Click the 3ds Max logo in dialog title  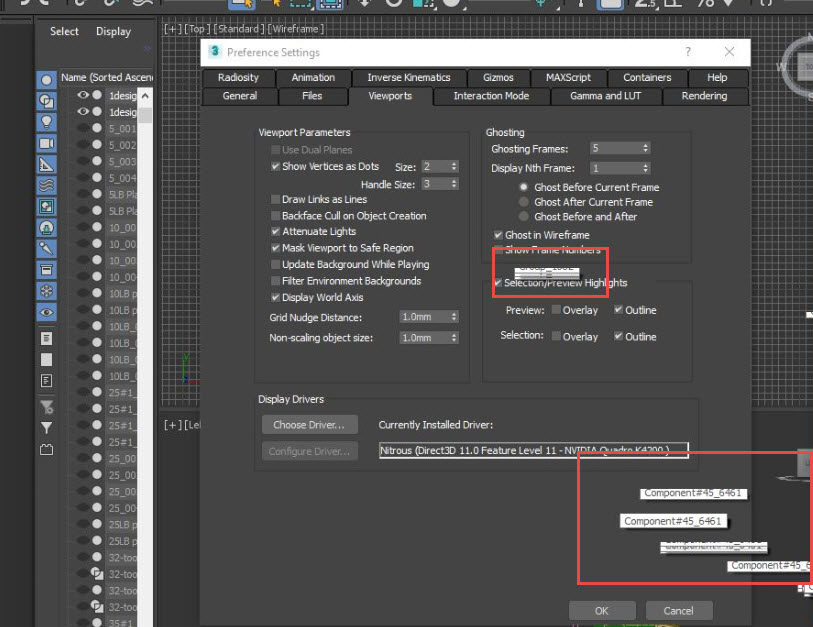[214, 51]
